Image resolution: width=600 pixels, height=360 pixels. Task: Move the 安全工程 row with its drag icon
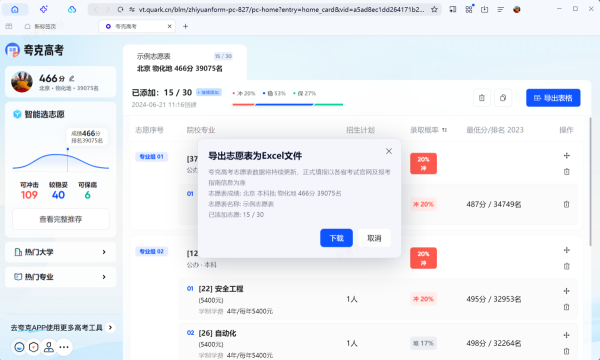pyautogui.click(x=567, y=291)
